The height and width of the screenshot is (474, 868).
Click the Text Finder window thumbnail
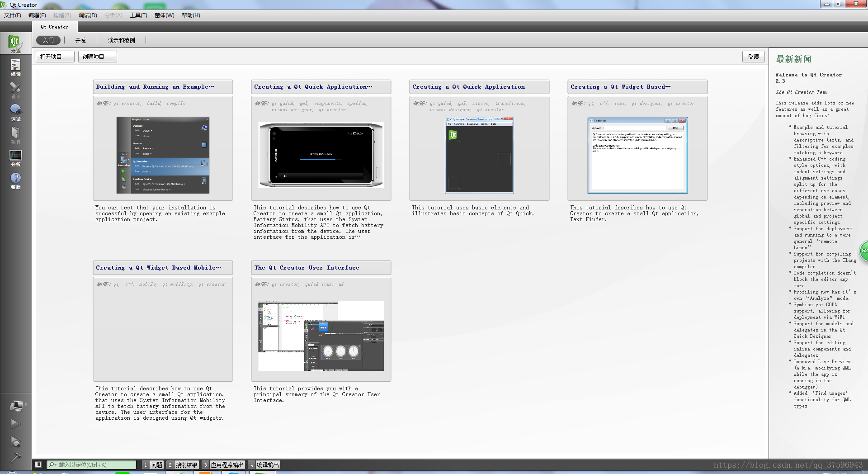pyautogui.click(x=637, y=155)
